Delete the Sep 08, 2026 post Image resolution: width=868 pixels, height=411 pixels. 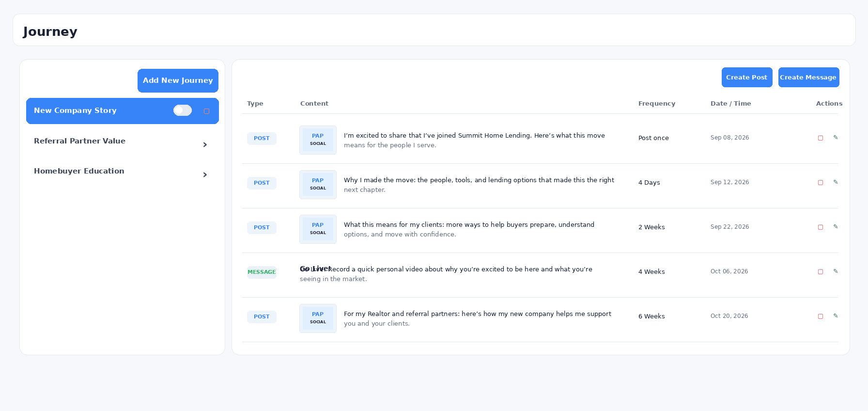[821, 138]
